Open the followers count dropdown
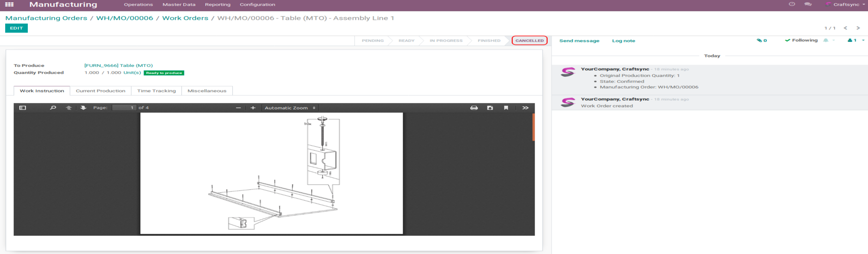Image resolution: width=868 pixels, height=254 pixels. [x=856, y=41]
